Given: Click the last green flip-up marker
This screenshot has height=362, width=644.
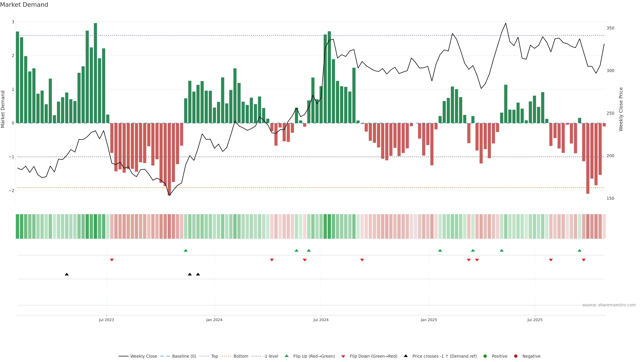Looking at the screenshot, I should [579, 250].
